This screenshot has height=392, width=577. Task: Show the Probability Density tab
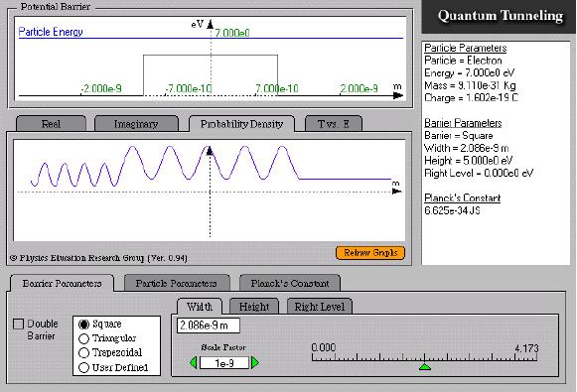pyautogui.click(x=241, y=124)
